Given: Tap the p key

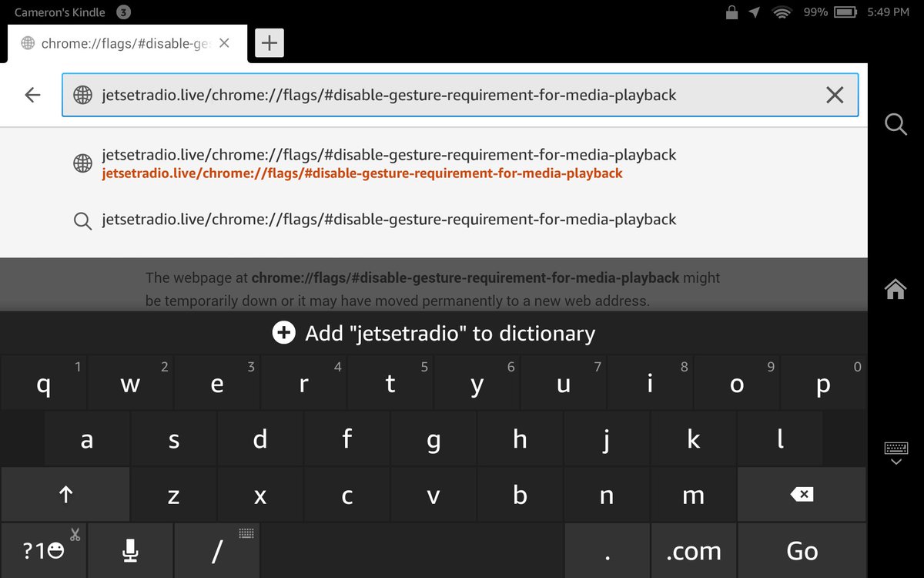Looking at the screenshot, I should [x=823, y=383].
